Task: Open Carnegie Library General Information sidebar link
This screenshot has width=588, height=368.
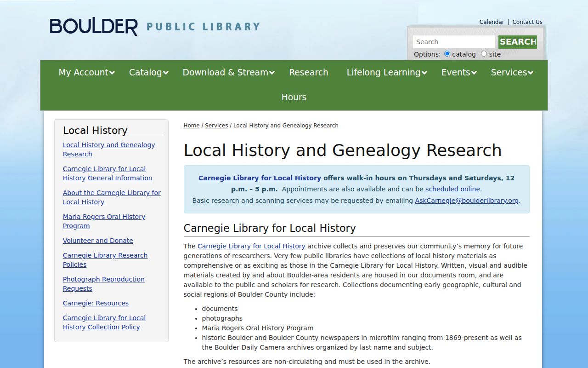Action: [107, 173]
